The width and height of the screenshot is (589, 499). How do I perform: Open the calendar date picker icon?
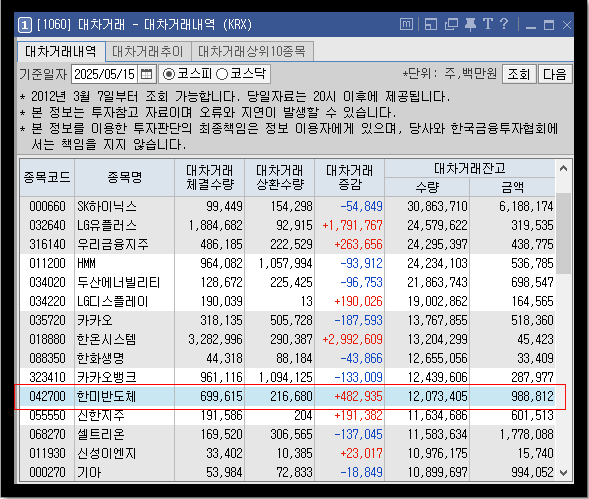(x=146, y=74)
